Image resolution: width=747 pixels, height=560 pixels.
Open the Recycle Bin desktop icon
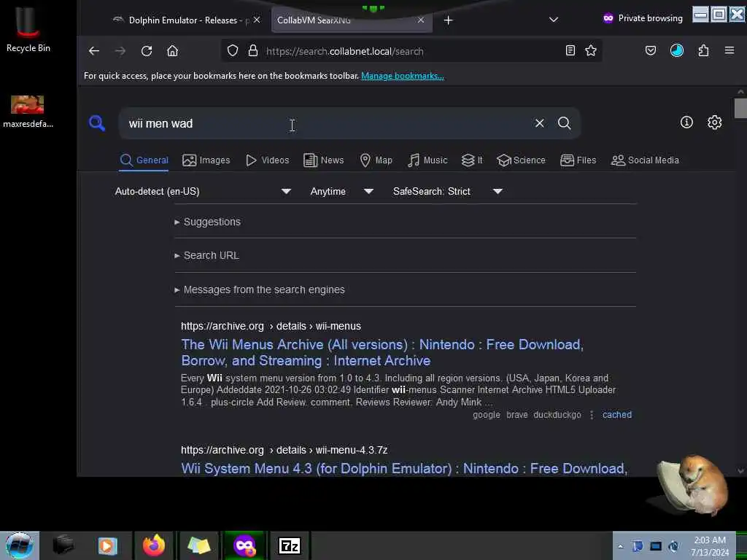pyautogui.click(x=28, y=28)
